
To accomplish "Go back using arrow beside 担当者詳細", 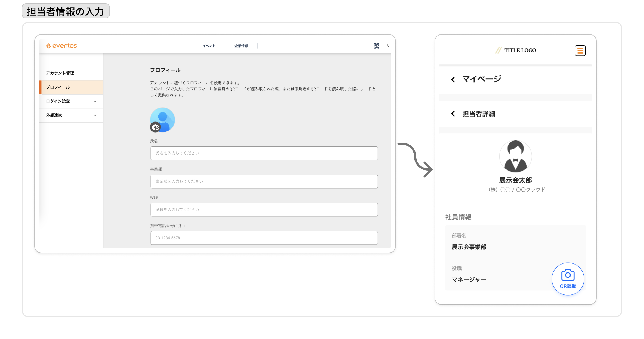I will pos(453,114).
